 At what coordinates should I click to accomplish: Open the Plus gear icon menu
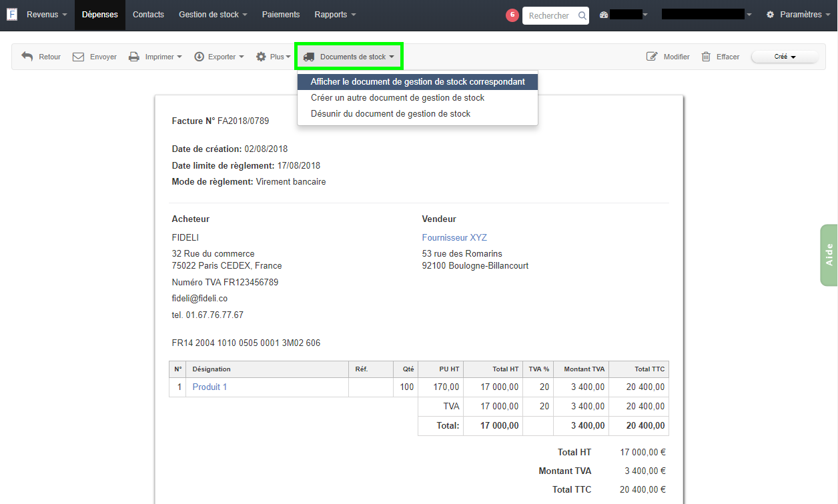262,56
